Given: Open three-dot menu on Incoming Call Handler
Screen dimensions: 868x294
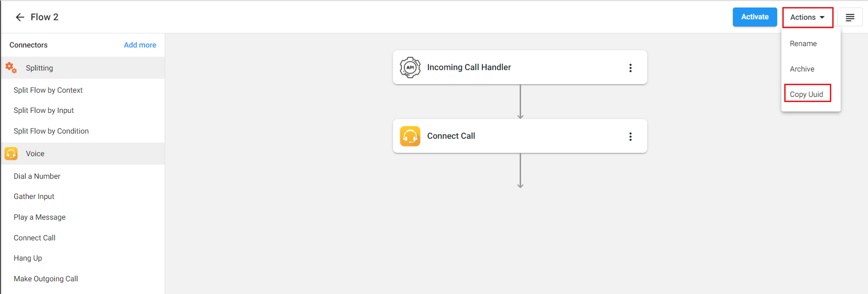Looking at the screenshot, I should 630,68.
